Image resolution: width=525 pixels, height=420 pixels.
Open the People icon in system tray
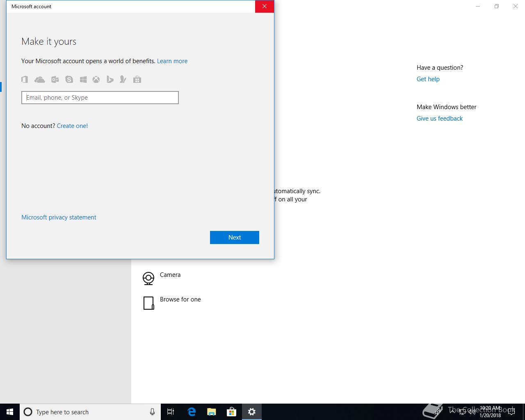click(438, 412)
